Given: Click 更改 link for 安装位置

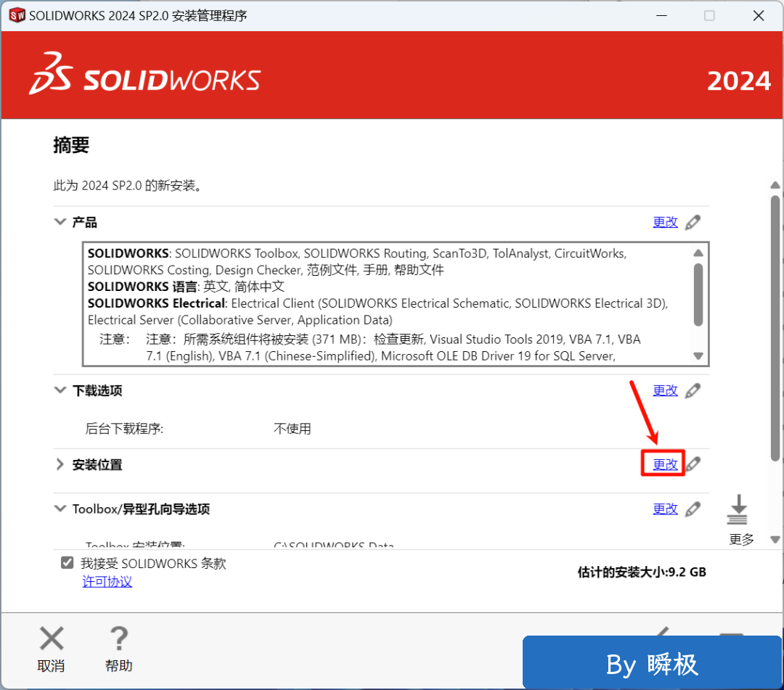Looking at the screenshot, I should tap(665, 464).
